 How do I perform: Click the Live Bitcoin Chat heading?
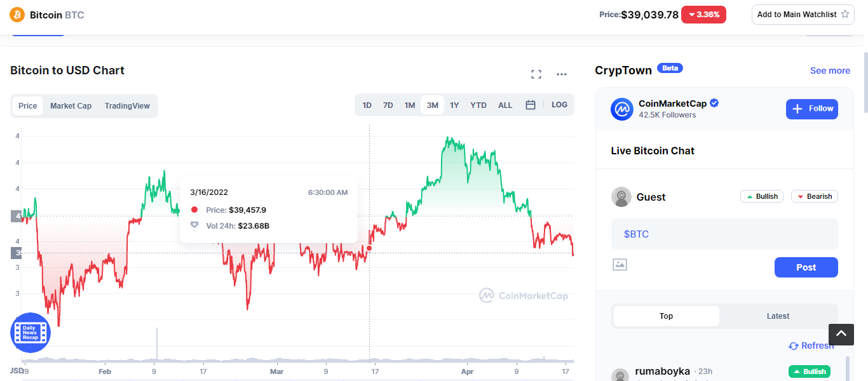[x=653, y=150]
